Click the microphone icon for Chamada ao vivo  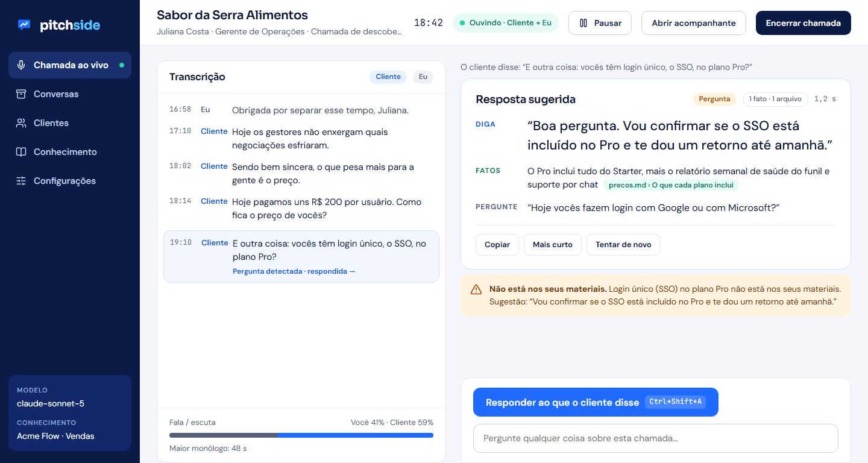pyautogui.click(x=21, y=65)
